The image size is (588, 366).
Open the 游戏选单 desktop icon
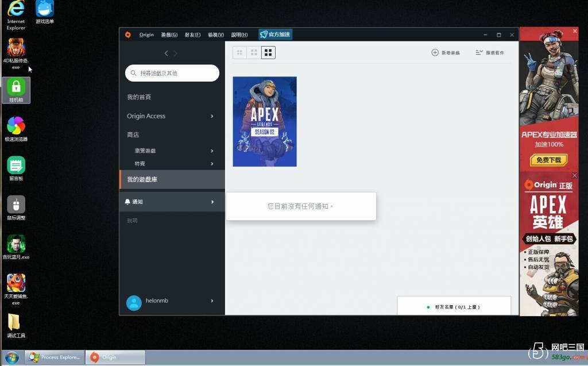[x=45, y=12]
